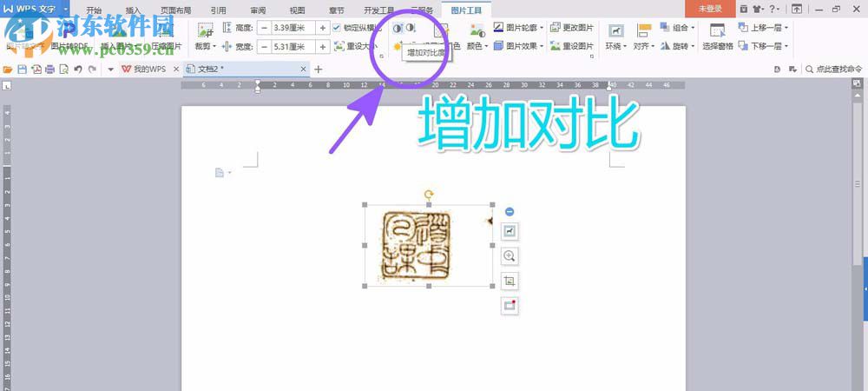Click the increase brightness sun icon
Screen dimensions: 868x391
click(397, 47)
